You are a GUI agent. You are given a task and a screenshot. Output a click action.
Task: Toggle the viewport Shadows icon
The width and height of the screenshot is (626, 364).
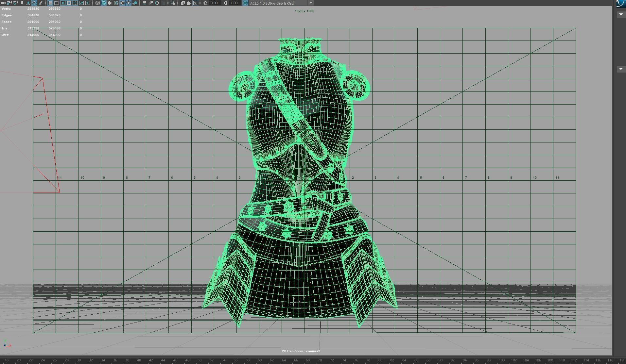pyautogui.click(x=135, y=3)
